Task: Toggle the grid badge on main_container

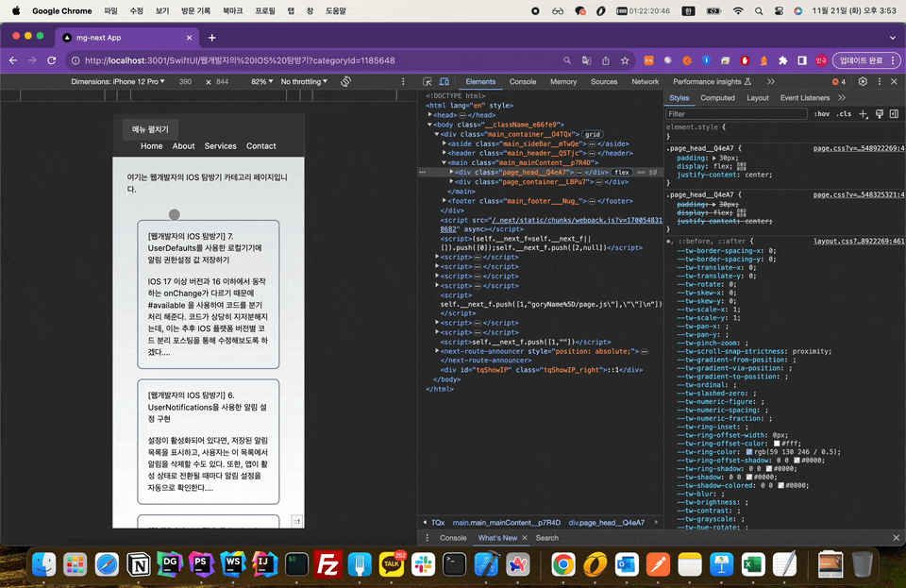Action: [593, 134]
